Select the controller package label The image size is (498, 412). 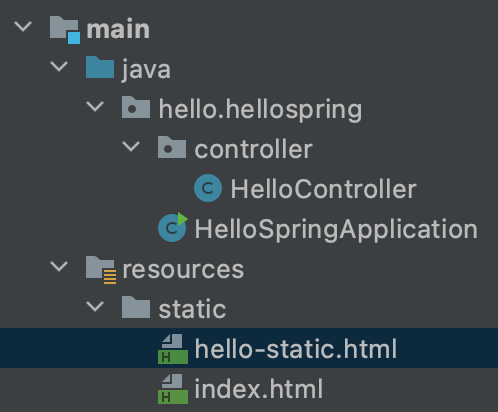254,149
